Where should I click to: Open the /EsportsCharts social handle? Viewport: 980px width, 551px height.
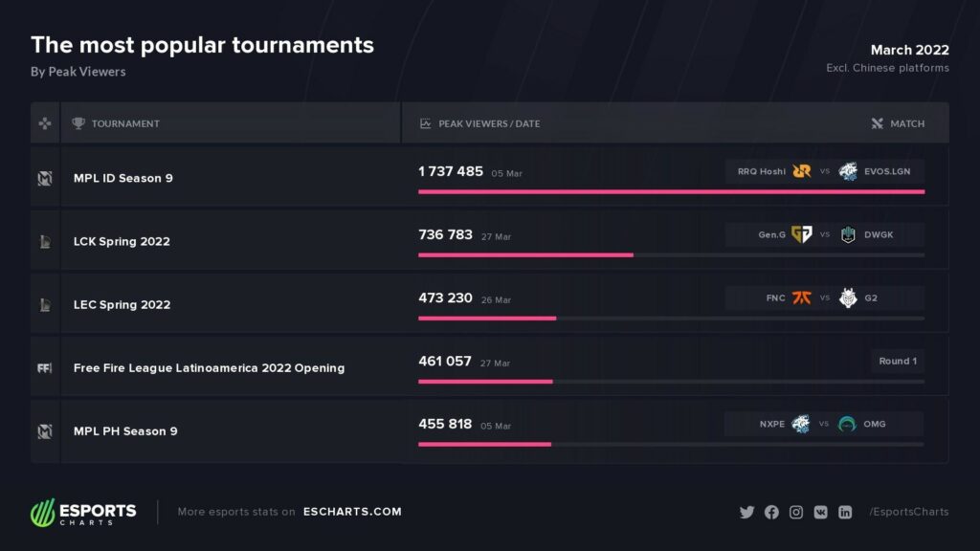click(909, 512)
